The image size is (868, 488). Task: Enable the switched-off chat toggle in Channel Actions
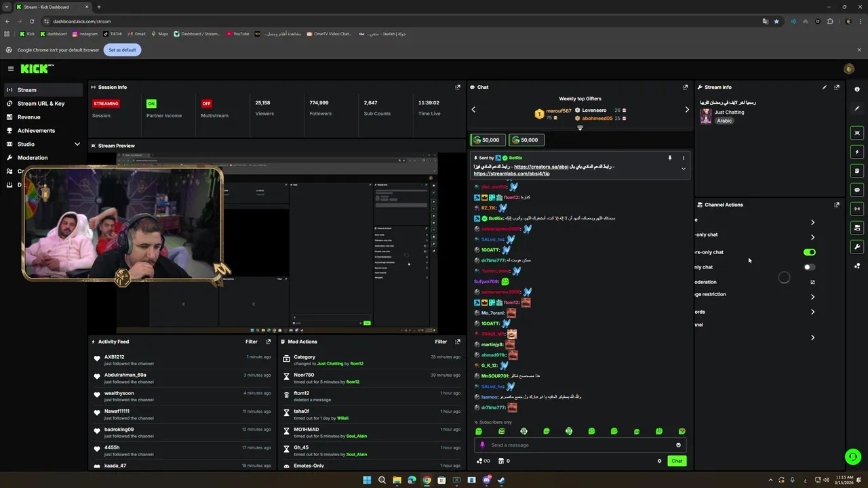point(810,267)
